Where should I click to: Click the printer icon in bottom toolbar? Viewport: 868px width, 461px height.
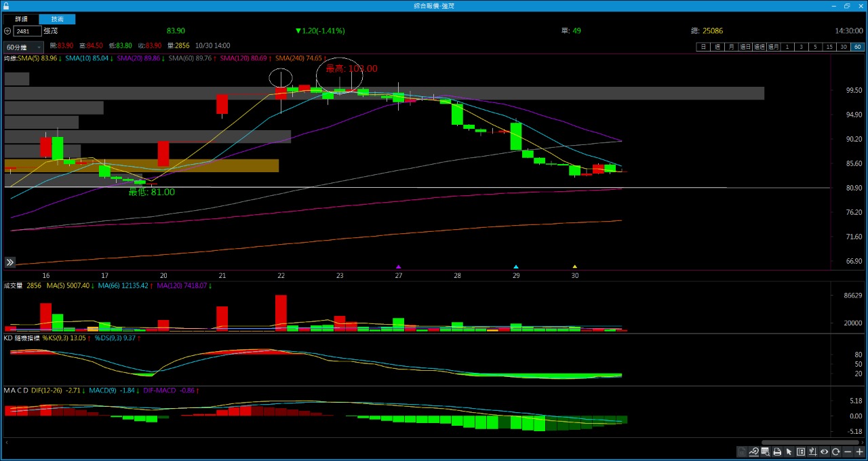(x=777, y=452)
